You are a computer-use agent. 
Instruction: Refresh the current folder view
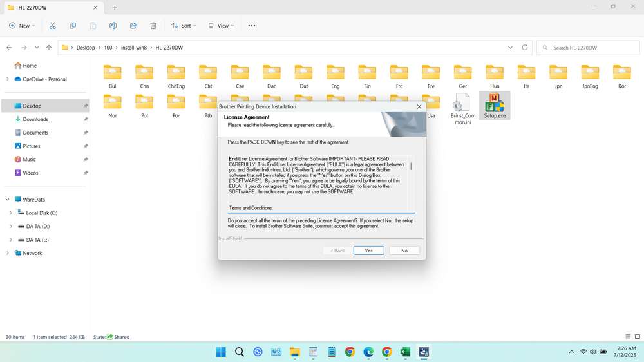[524, 48]
